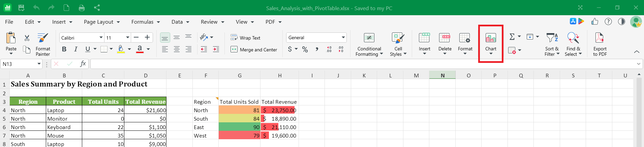Screen dimensions: 644x147
Task: Redo the last action
Action: 51,7
